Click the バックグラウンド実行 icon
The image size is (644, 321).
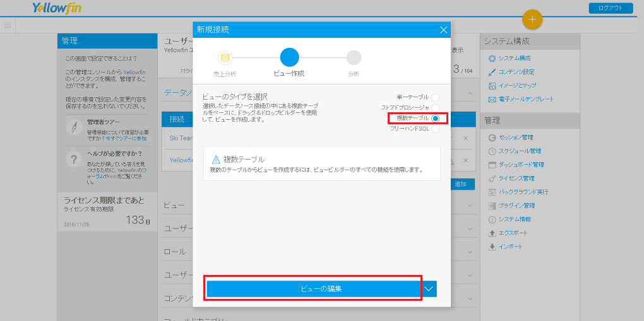click(492, 192)
